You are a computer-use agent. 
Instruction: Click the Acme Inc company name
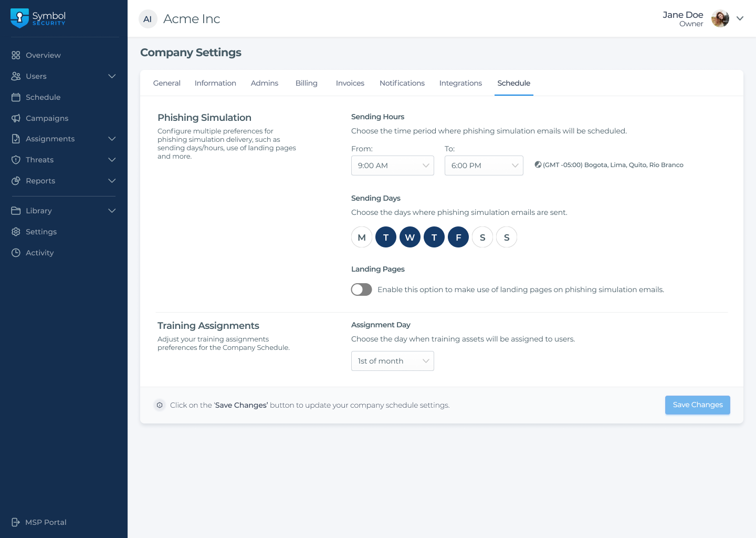192,19
